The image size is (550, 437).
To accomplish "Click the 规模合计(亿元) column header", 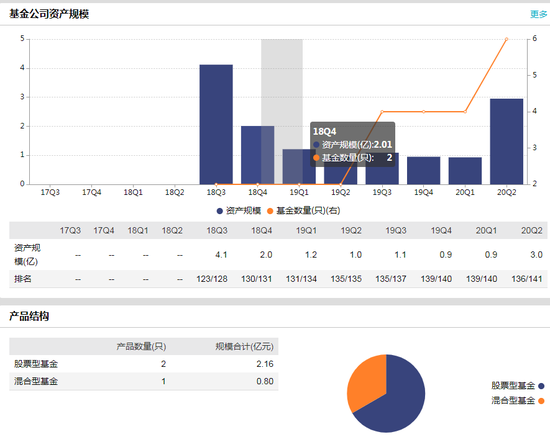I will click(244, 347).
